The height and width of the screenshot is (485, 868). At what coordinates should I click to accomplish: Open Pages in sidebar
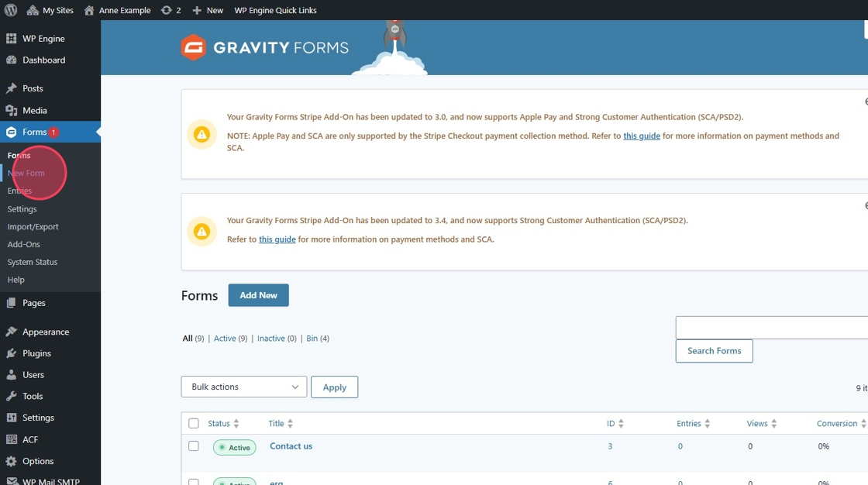click(x=50, y=303)
